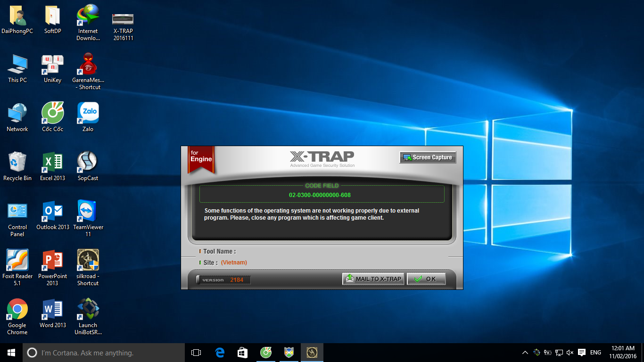Select the Recycle Bin icon
Viewport: 644px width, 362px height.
coord(17,167)
